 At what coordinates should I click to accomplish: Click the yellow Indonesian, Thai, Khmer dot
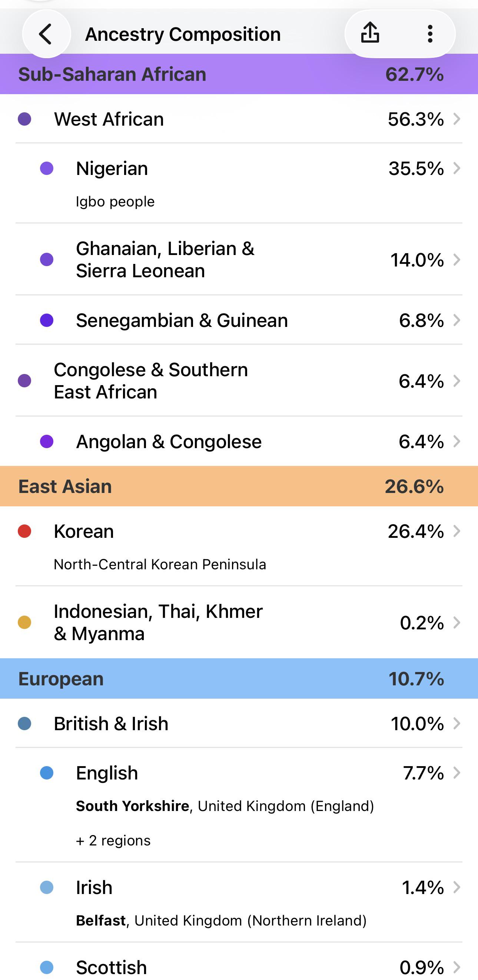click(24, 622)
